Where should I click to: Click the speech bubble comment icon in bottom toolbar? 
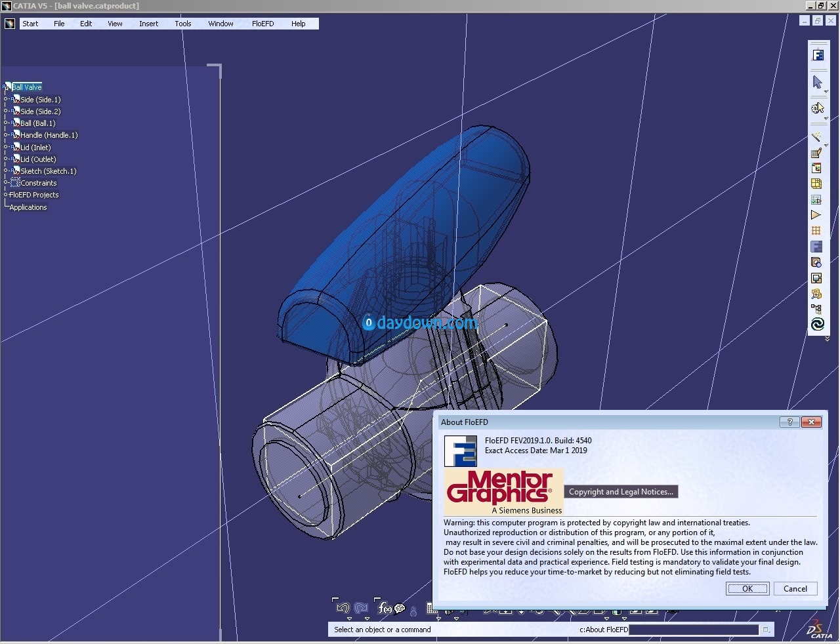pos(400,608)
